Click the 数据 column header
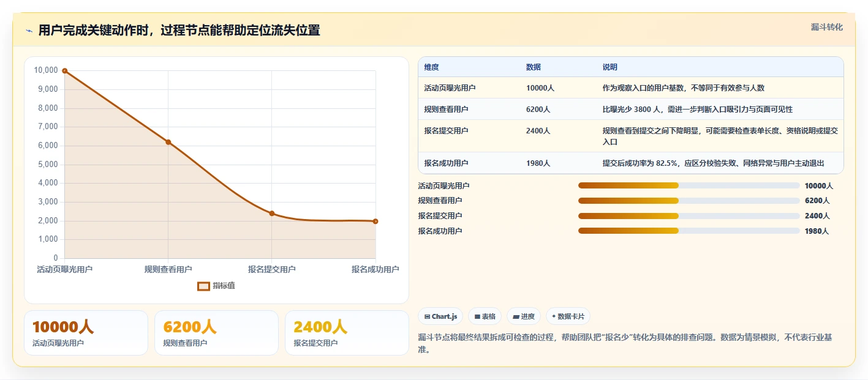The image size is (868, 380). (534, 67)
